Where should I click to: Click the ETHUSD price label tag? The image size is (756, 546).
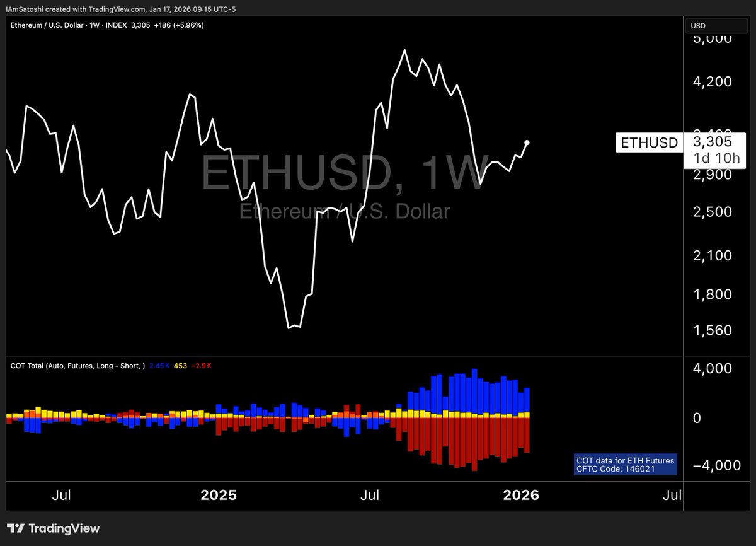650,142
